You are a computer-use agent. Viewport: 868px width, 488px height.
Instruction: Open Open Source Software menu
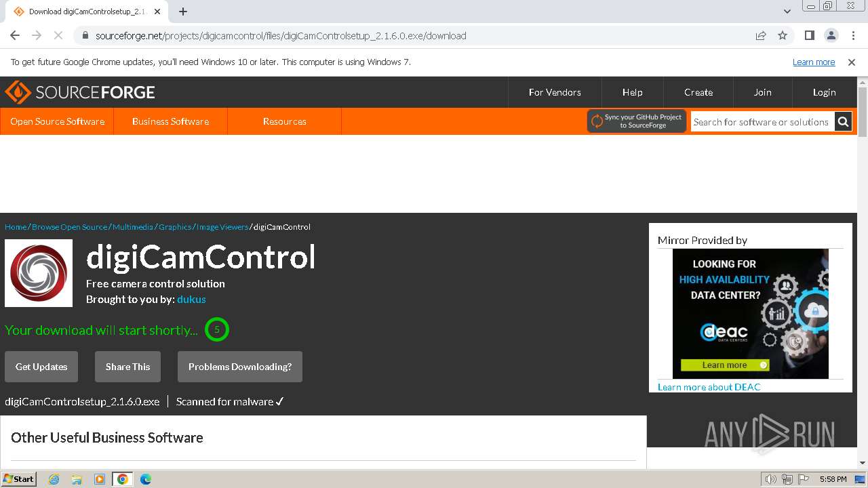pos(57,121)
